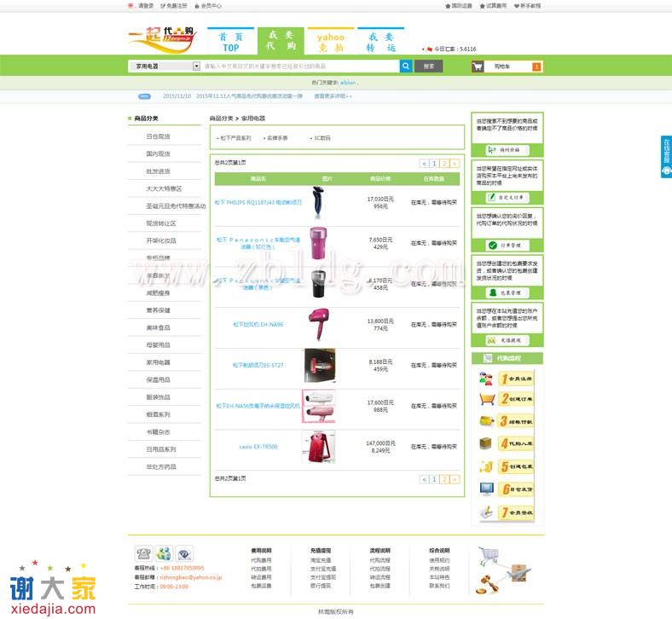
Task: Click step 2 创建订单 cart icon
Action: 487,399
